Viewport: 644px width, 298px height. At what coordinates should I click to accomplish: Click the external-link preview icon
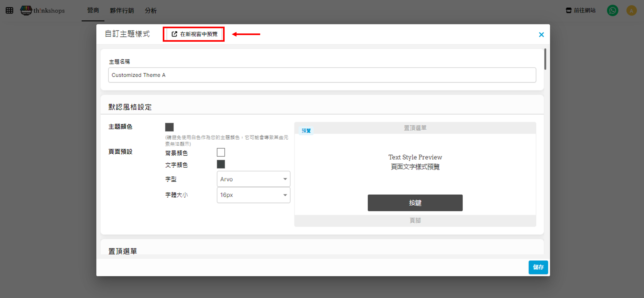click(174, 34)
